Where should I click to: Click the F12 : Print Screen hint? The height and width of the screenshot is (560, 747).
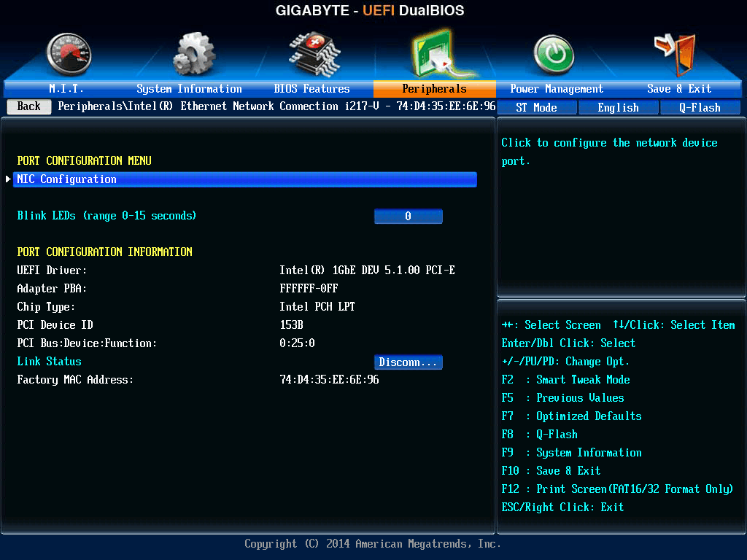pos(617,489)
